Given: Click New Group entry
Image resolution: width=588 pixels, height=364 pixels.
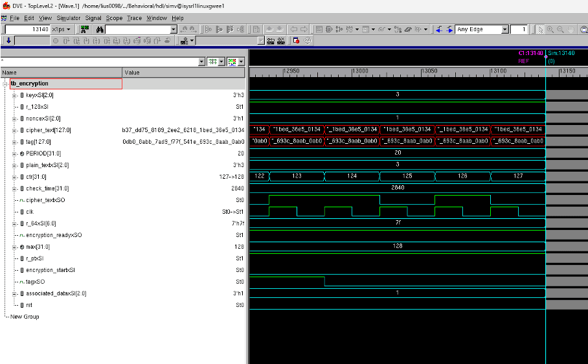Looking at the screenshot, I should pos(25,317).
